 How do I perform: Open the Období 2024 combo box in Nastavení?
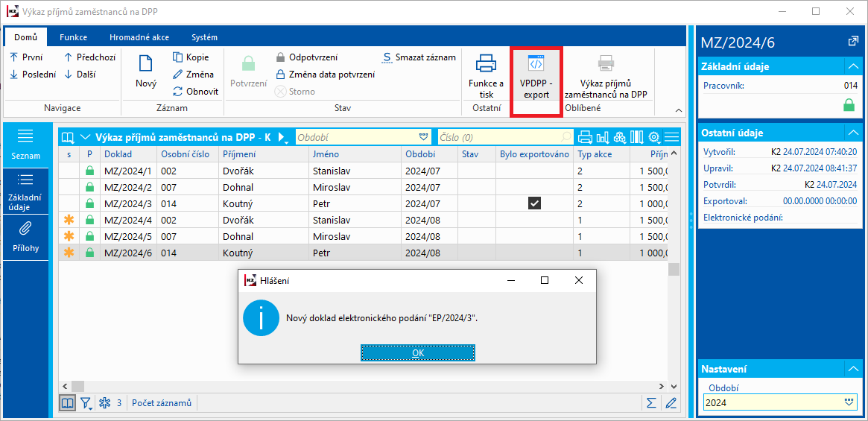point(781,402)
